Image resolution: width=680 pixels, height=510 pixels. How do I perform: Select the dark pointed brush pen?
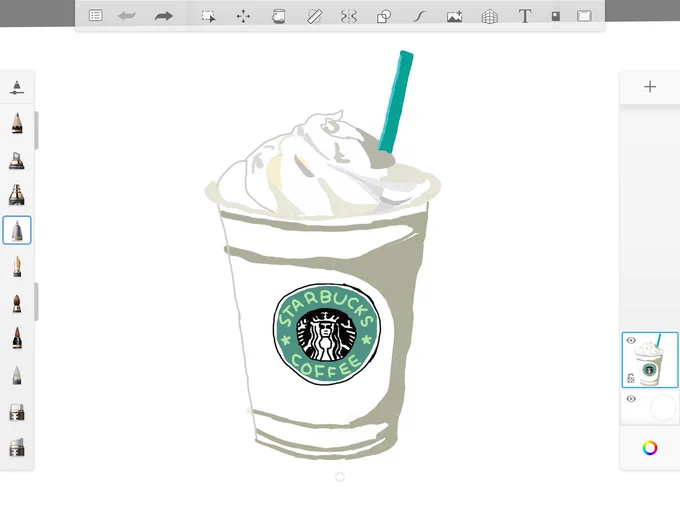(16, 338)
